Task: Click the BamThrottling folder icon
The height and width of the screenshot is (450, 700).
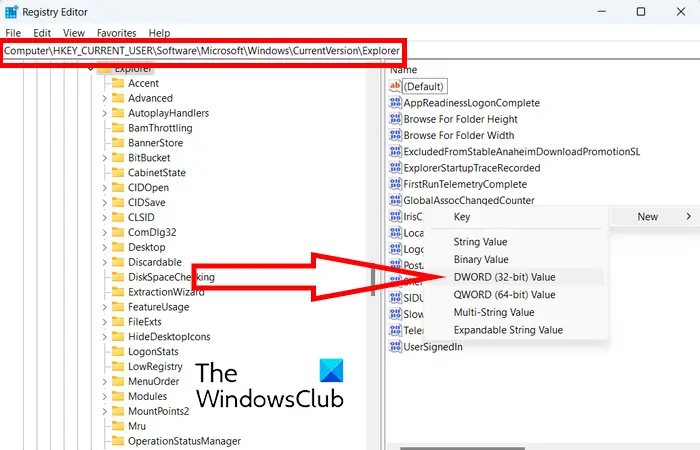Action: coord(118,128)
